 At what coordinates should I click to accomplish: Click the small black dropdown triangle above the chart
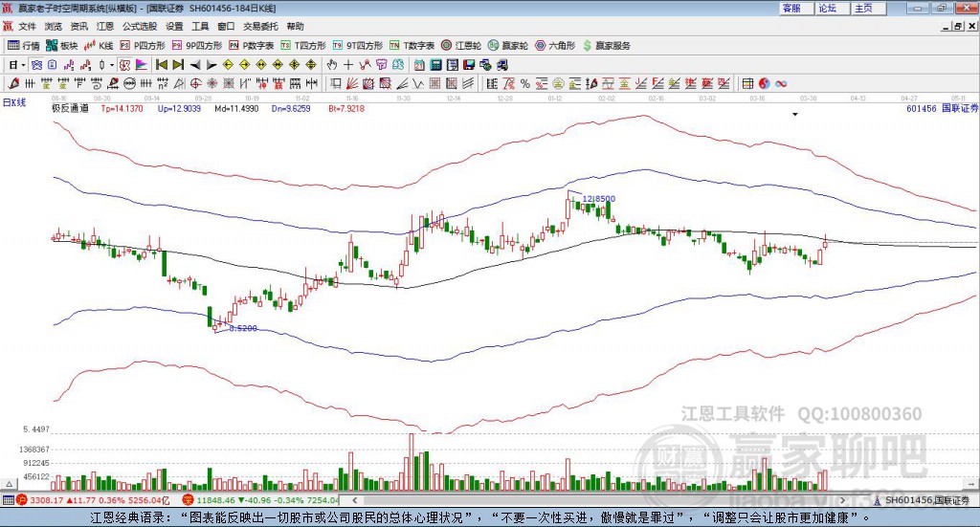coord(795,114)
